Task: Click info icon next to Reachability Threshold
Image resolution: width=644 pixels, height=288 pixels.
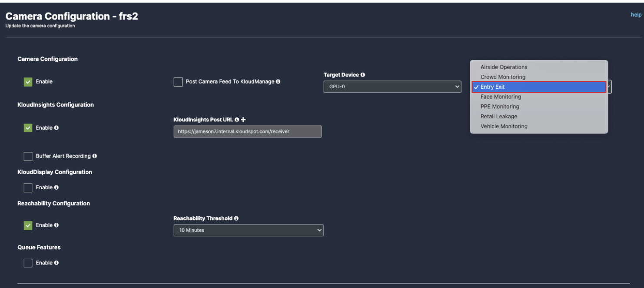Action: click(236, 218)
